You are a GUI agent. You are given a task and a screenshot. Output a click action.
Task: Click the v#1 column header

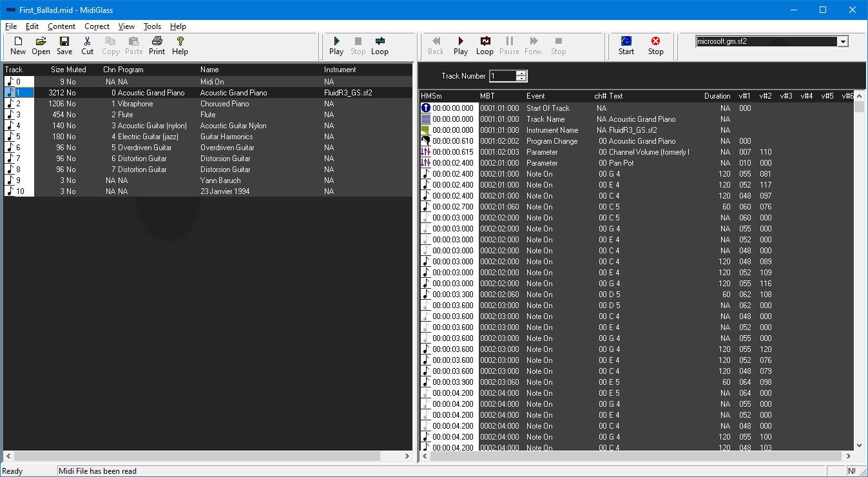click(x=744, y=96)
